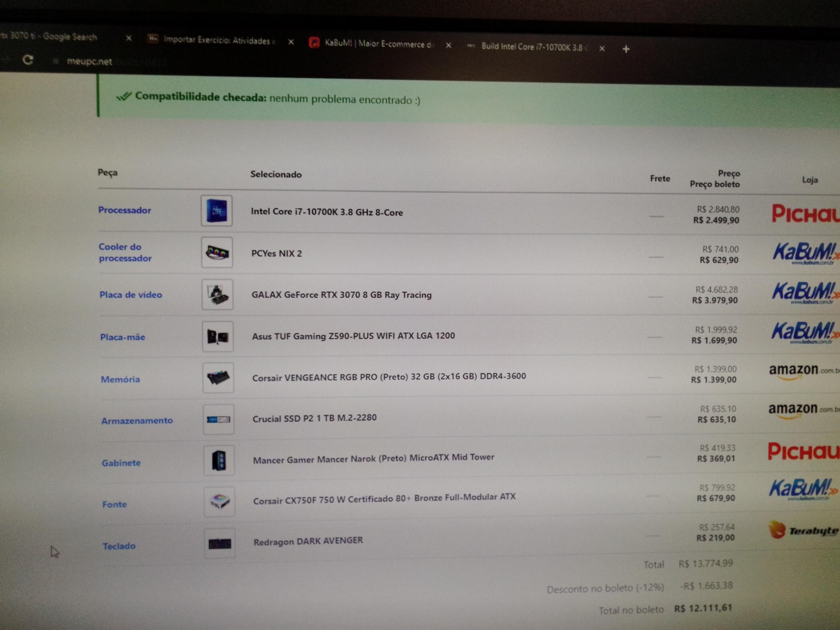This screenshot has height=630, width=840.
Task: Click the Asus TUF motherboard thumbnail
Action: pos(218,337)
